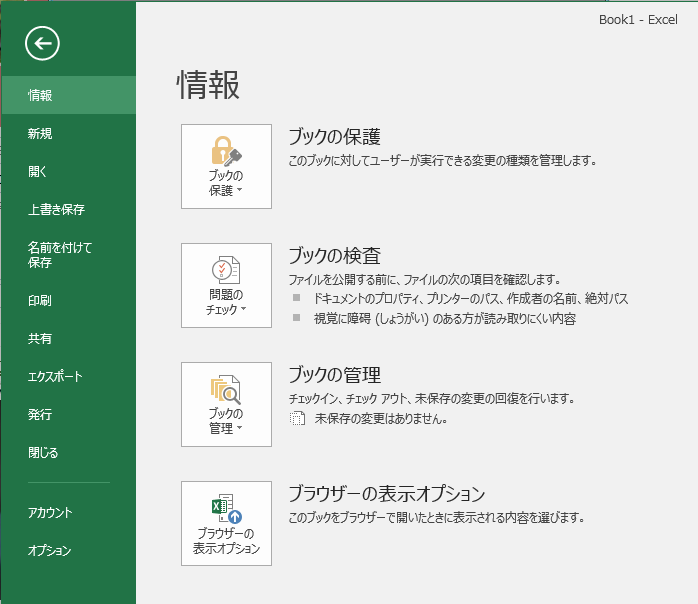The width and height of the screenshot is (698, 604).
Task: Click the Book1 - Excel window title
Action: [x=638, y=20]
